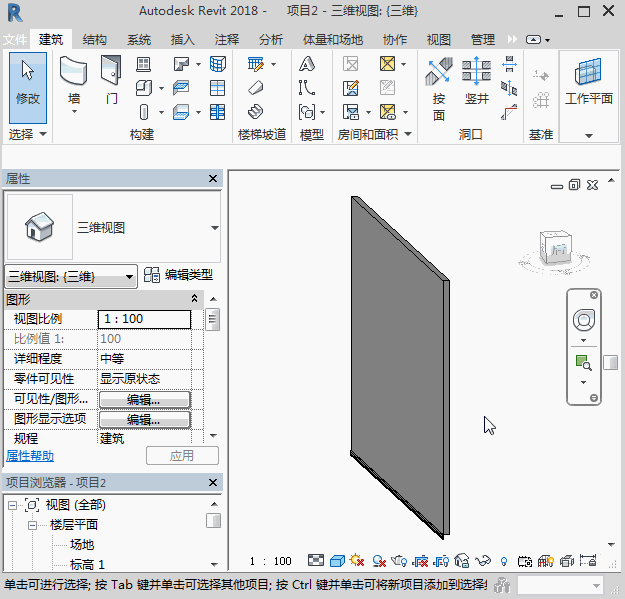Activate the 修改 (Modify) tool
625x599 pixels.
pyautogui.click(x=28, y=83)
